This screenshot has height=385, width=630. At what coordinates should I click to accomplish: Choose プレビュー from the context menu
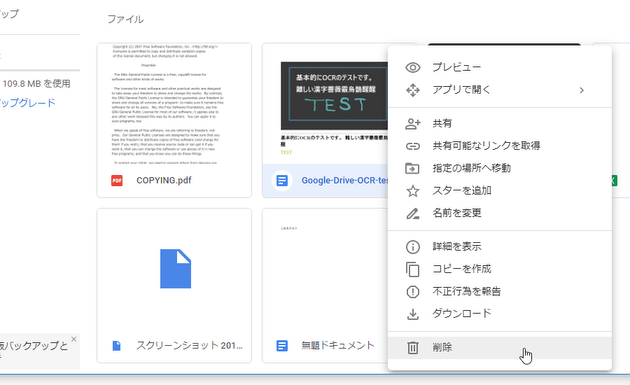coord(500,68)
